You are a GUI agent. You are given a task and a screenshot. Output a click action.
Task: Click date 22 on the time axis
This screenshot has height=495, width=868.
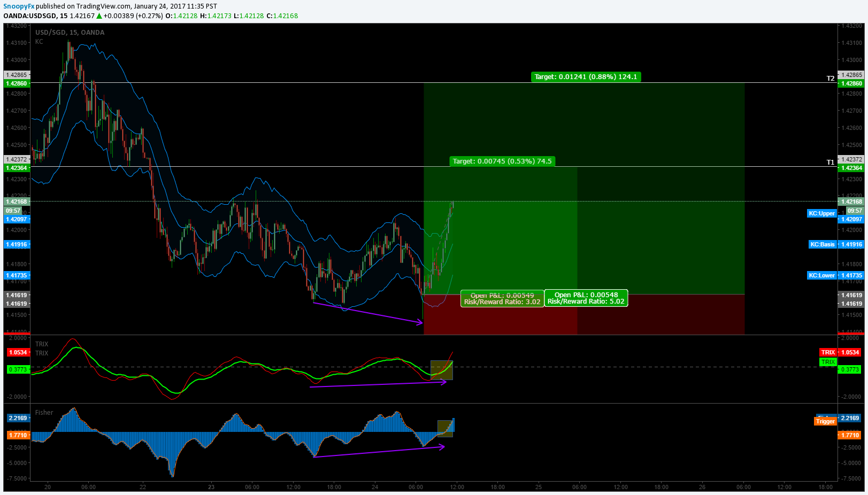(x=142, y=487)
